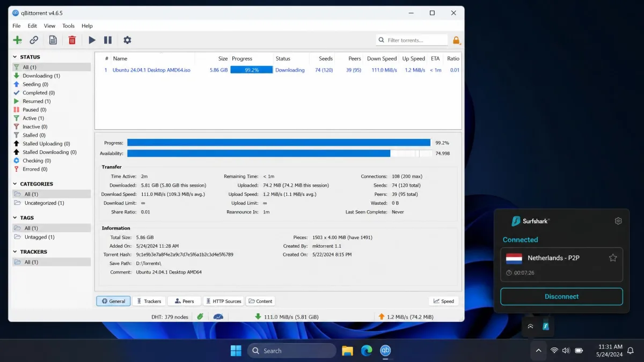Open Microsoft Edge from the taskbar
Screen dimensions: 644x362
click(x=367, y=351)
